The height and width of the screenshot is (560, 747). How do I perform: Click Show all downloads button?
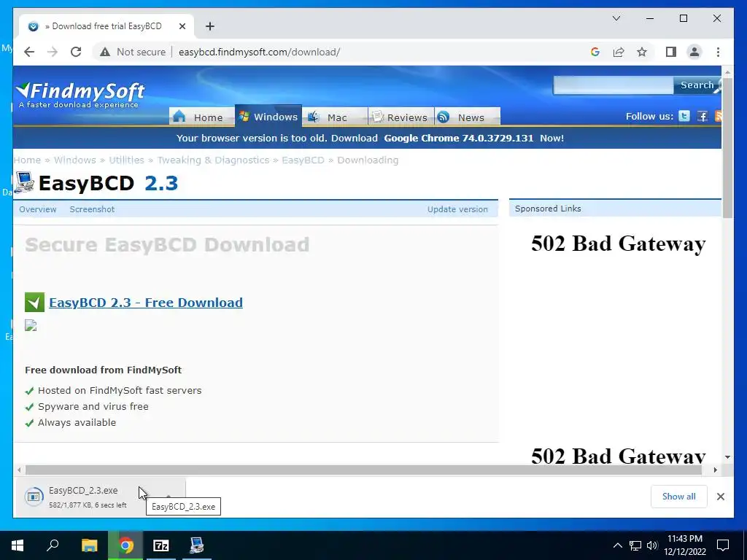[x=679, y=497]
